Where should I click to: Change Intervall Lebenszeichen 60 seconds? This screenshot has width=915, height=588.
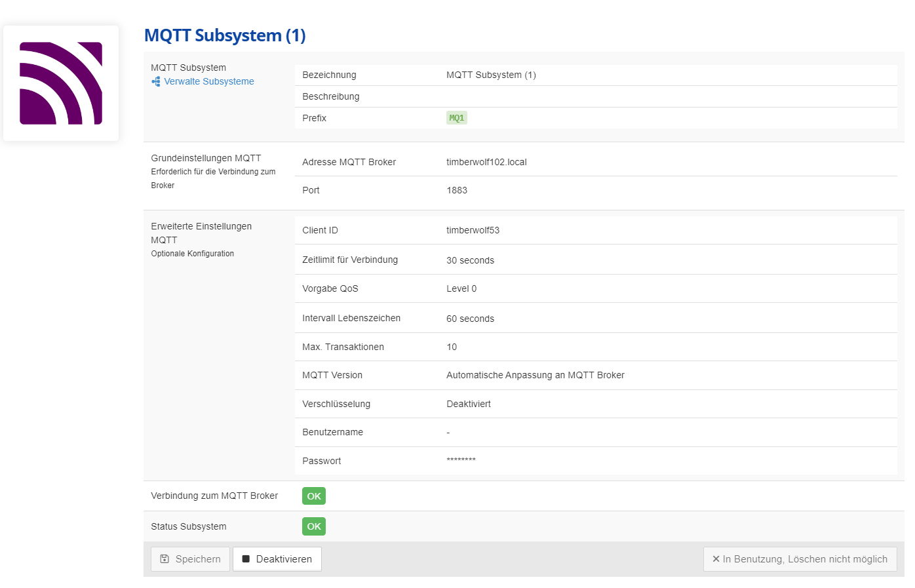point(470,319)
